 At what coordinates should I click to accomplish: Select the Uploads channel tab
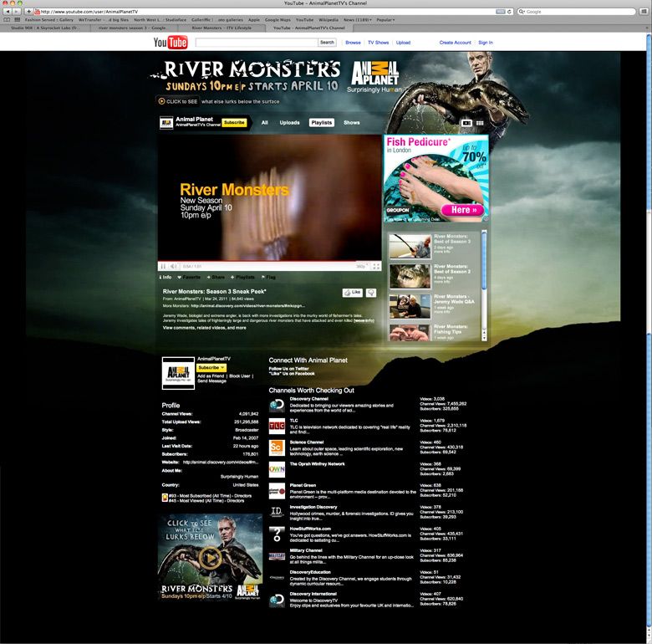point(289,123)
